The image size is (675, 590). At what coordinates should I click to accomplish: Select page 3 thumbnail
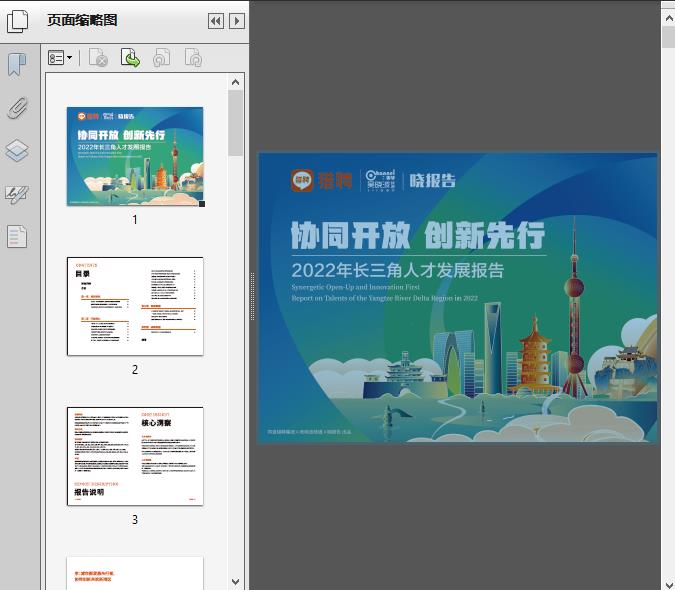pos(135,456)
